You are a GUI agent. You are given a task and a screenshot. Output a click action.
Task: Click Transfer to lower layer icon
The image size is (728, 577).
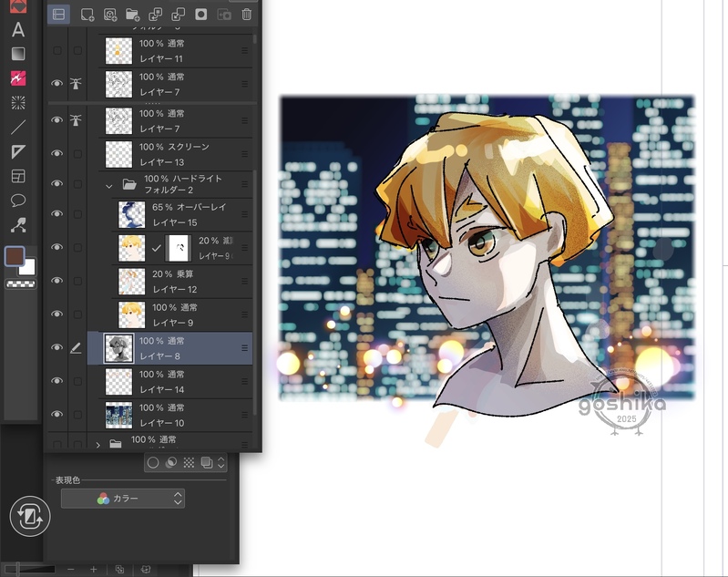(156, 15)
